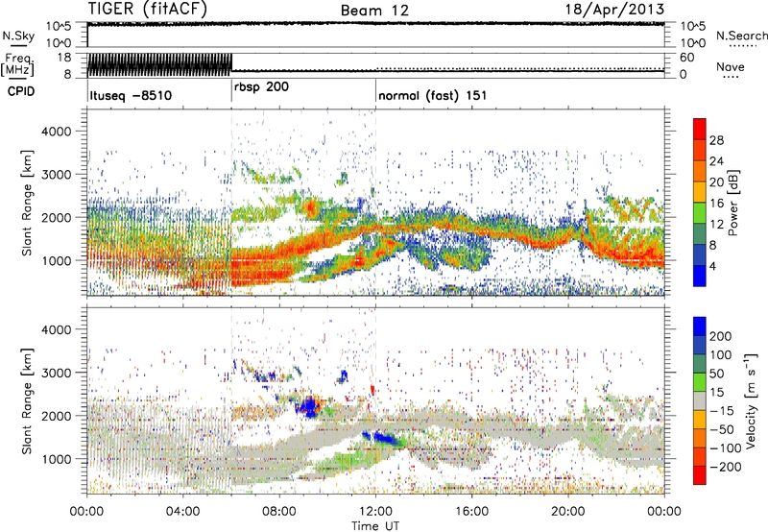Click the '12:00' time tick label

(x=375, y=512)
